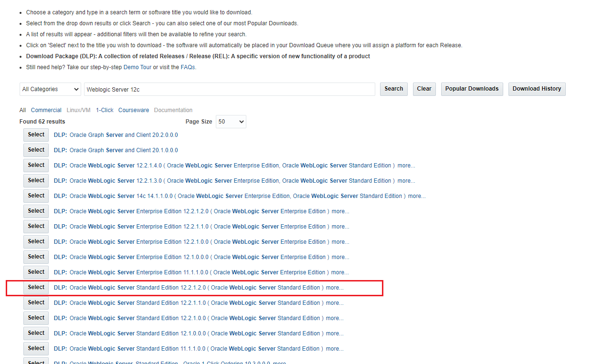Image resolution: width=603 pixels, height=364 pixels.
Task: Open the All Categories dropdown
Action: pyautogui.click(x=50, y=89)
